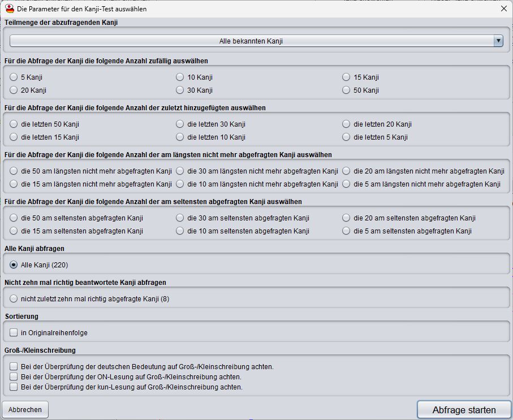Click the dropdown arrow of Teilmenge combo box

tap(498, 41)
